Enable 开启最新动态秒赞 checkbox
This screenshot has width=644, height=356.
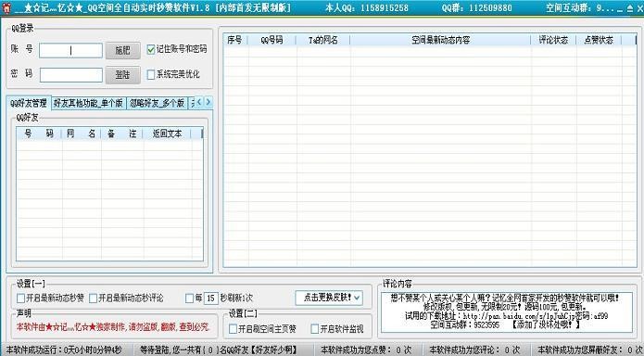pos(20,298)
